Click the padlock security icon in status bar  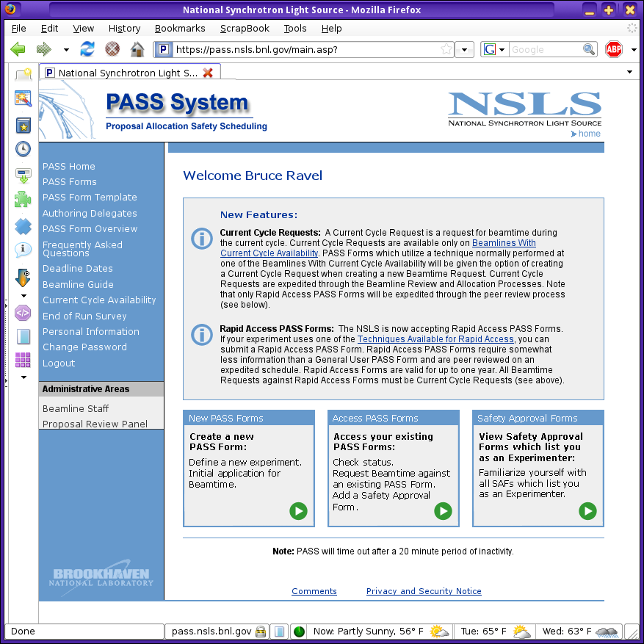click(x=261, y=632)
